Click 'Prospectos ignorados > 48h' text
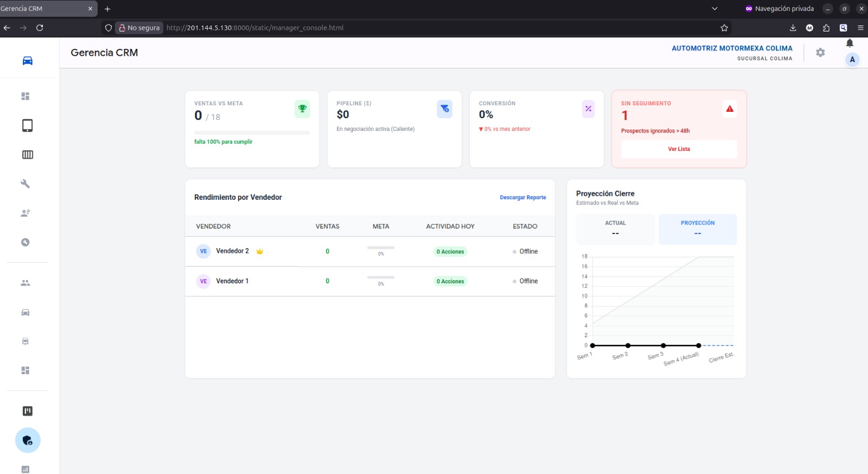This screenshot has width=868, height=474. (655, 131)
